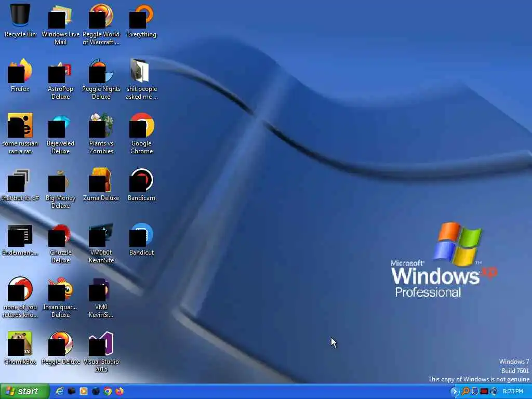Click orange magnifier tray icon
This screenshot has width=532, height=399.
coord(466,392)
